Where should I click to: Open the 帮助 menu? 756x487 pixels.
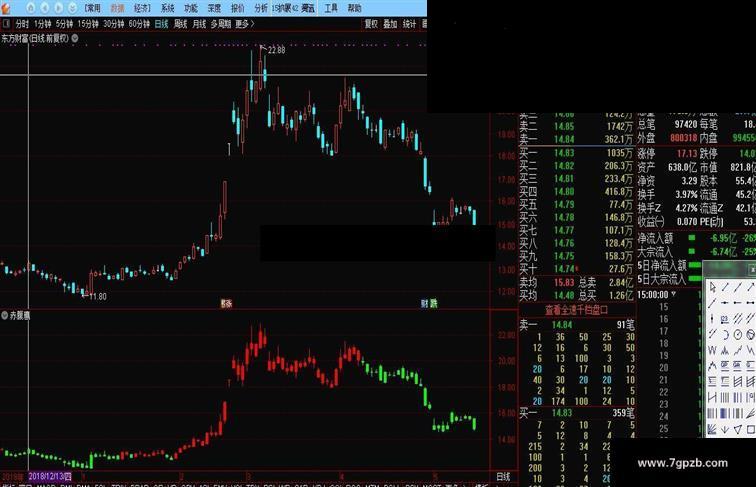[354, 8]
